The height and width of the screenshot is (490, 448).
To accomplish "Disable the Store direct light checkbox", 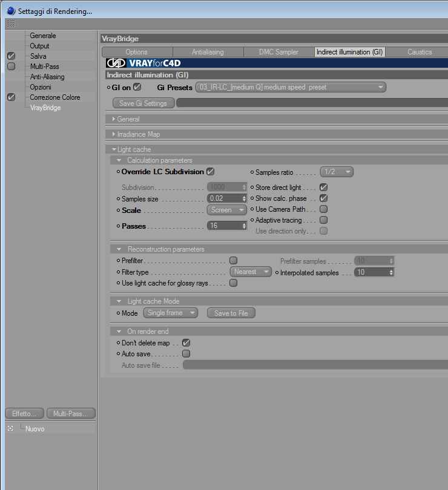I will click(x=323, y=187).
